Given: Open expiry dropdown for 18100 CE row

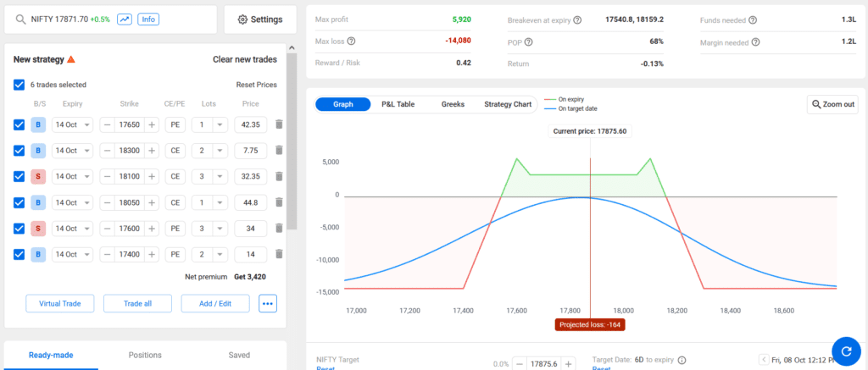Looking at the screenshot, I should 73,176.
